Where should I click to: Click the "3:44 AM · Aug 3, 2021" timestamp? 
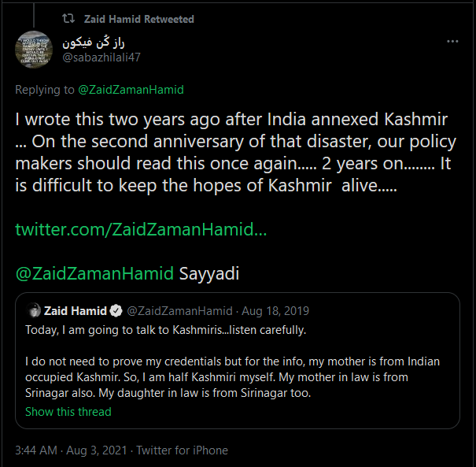tap(72, 450)
